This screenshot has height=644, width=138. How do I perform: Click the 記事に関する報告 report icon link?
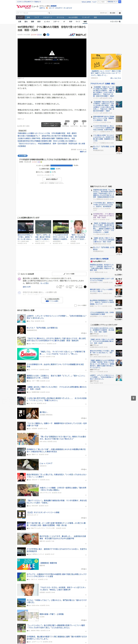[24, 126]
